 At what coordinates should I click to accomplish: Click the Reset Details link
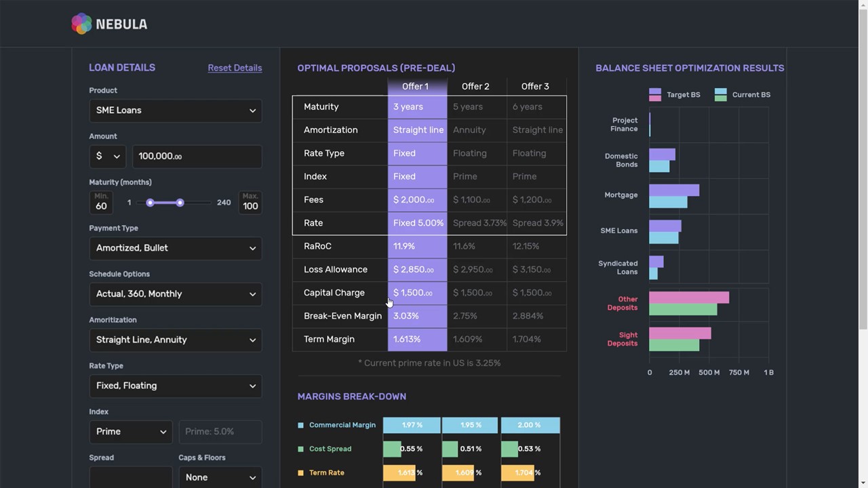(x=235, y=68)
